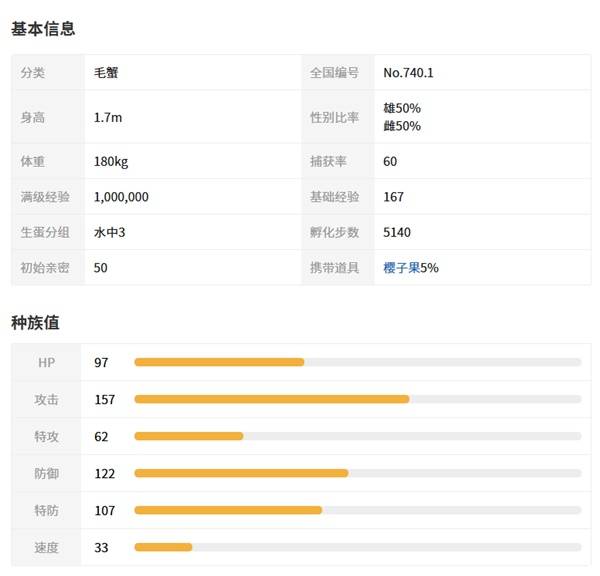Click the 攻击 stat bar
This screenshot has width=600, height=576.
[x=357, y=399]
